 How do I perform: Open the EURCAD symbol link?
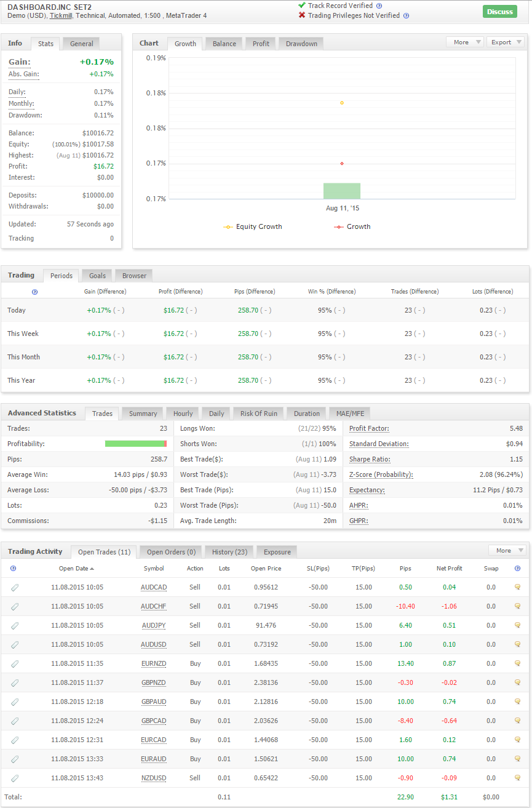[154, 740]
